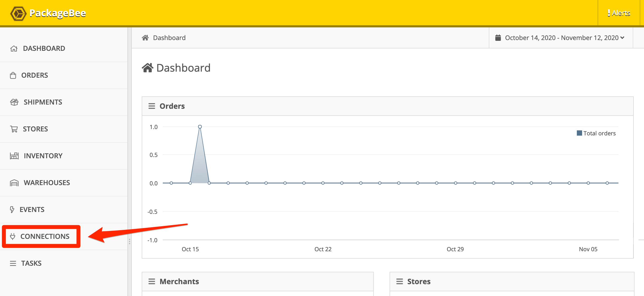Click the Dashboard house icon in sidebar

click(x=14, y=48)
